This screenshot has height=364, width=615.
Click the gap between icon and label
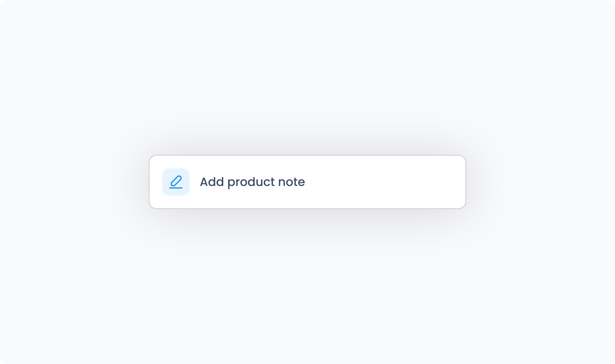[x=195, y=182]
